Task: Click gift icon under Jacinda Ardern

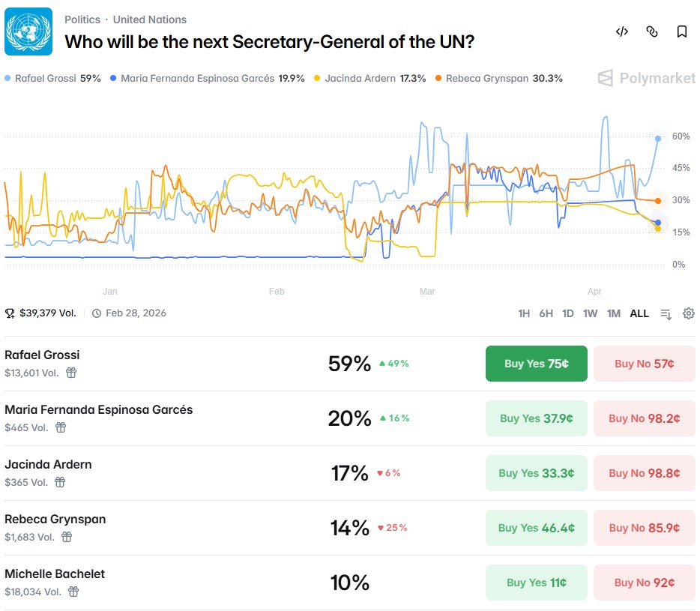Action: (60, 482)
